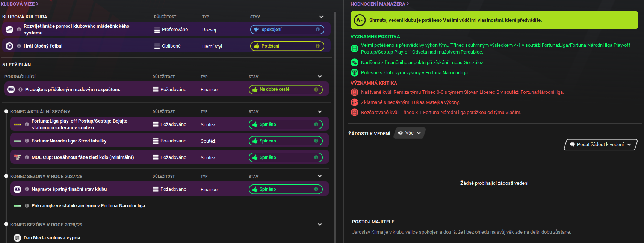Click the green icon beside "Nadšené z finančního aspektu"
The image size is (644, 243).
coord(354,63)
